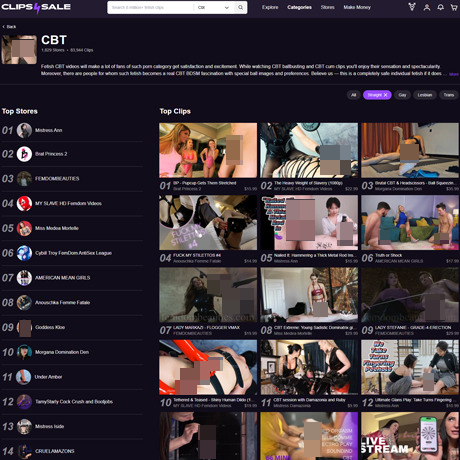The image size is (460, 460).
Task: Click the AMERICAN MEAN GIRLS avatar
Action: 24,278
